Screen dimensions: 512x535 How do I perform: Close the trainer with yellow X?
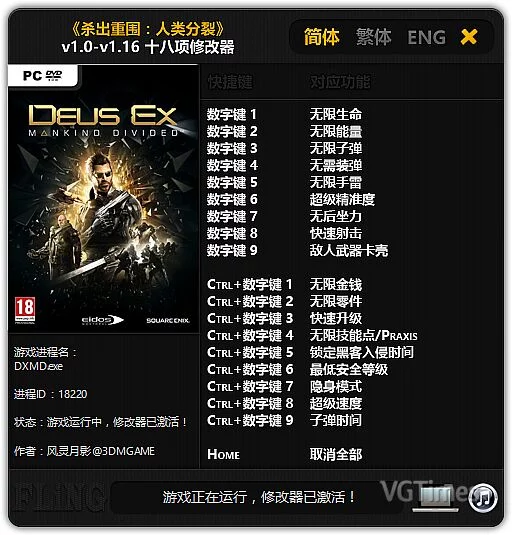coord(469,37)
